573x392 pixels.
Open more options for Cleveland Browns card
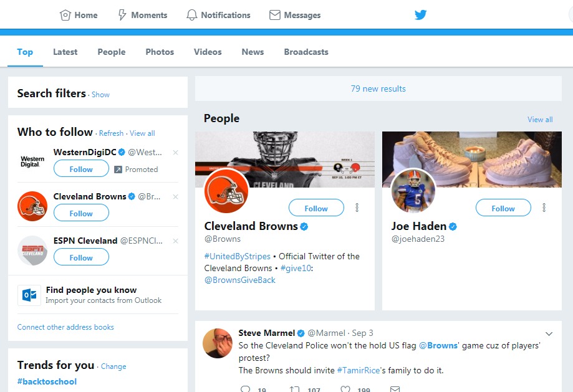[x=357, y=208]
